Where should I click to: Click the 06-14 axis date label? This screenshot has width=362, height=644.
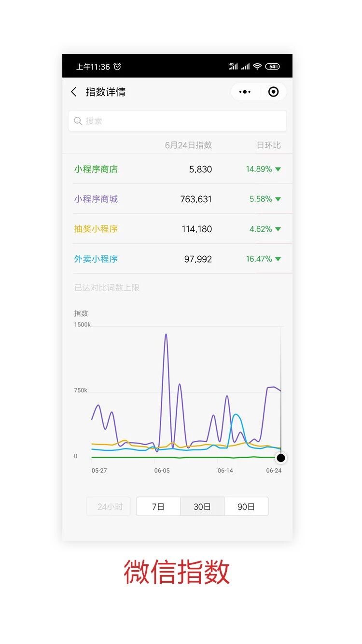point(225,470)
